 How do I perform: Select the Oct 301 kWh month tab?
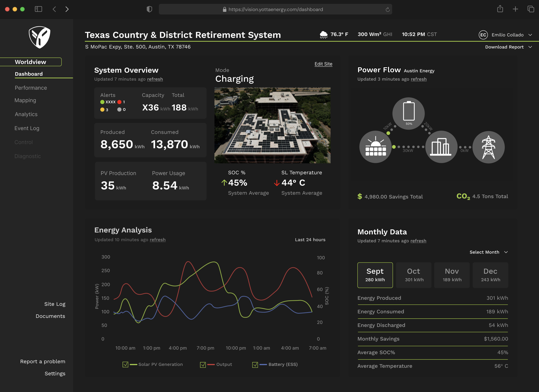pos(413,275)
